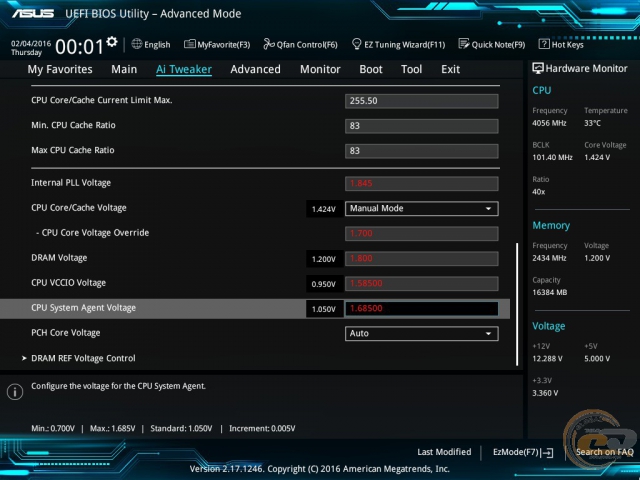Go to the Monitor tab
The width and height of the screenshot is (640, 480).
click(320, 69)
